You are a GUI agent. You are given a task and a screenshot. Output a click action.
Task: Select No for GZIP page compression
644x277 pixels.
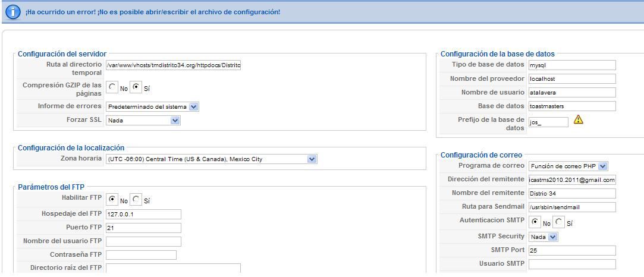[x=112, y=87]
